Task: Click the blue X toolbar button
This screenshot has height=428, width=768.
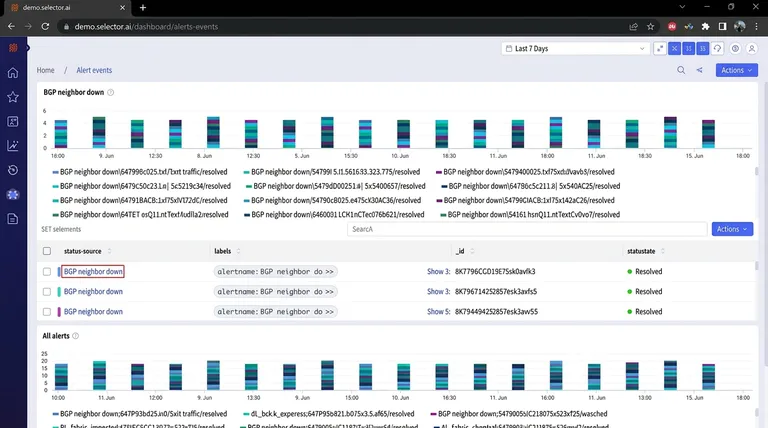Action: click(674, 48)
